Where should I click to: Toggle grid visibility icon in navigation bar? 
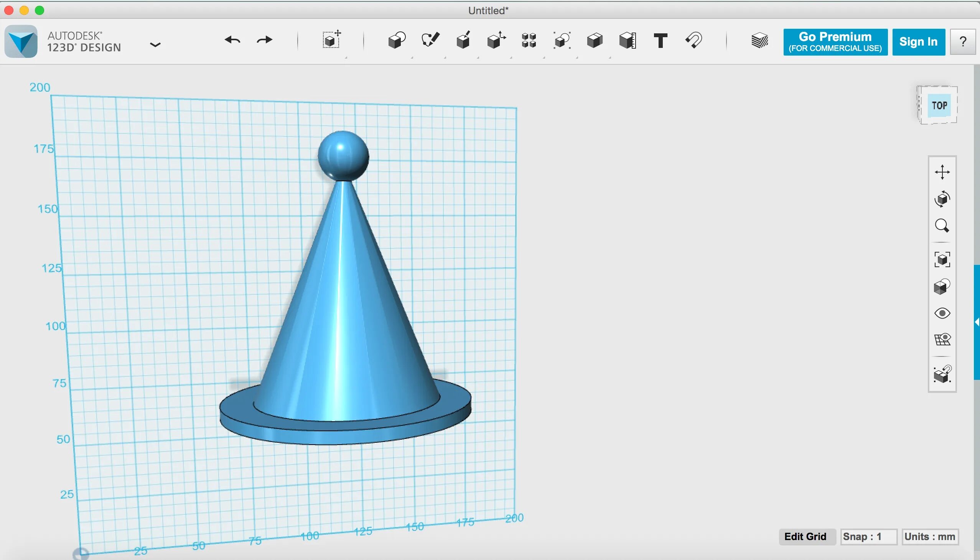click(942, 340)
